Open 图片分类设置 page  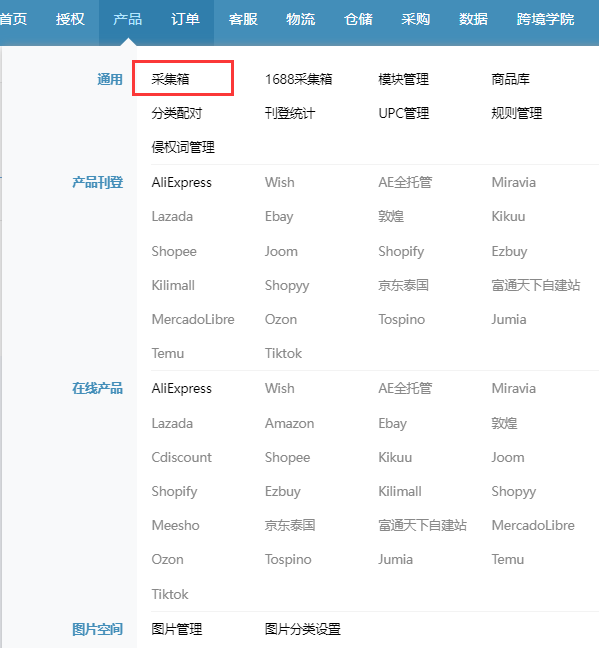tap(303, 629)
